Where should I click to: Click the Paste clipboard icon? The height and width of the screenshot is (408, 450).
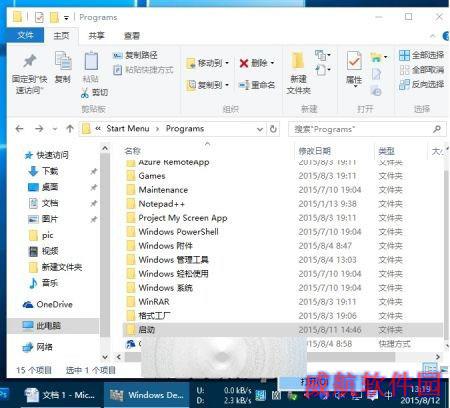91,61
